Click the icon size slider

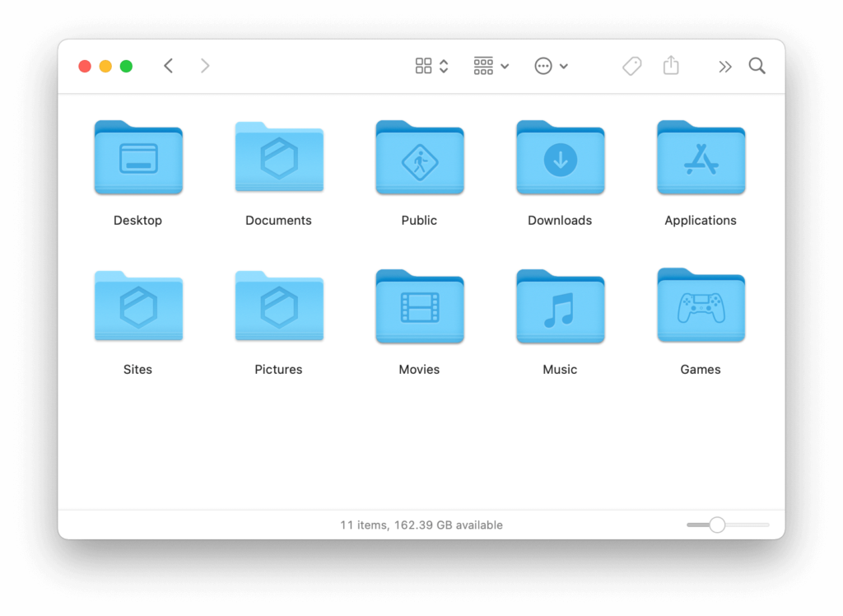pos(718,525)
